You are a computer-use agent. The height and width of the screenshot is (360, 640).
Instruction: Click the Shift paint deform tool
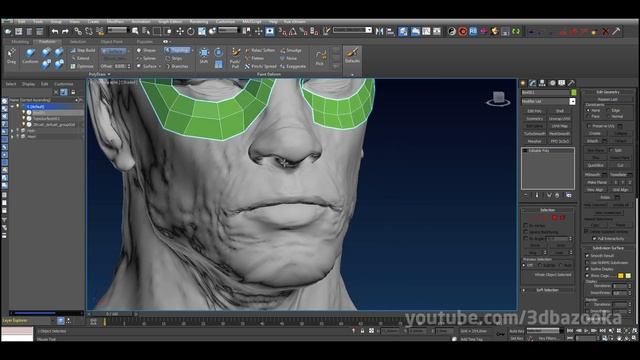[x=204, y=56]
